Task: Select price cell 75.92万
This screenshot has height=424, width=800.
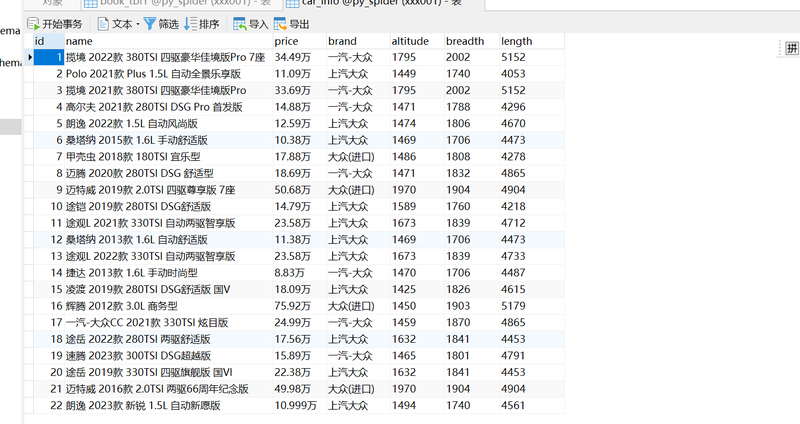Action: 300,306
